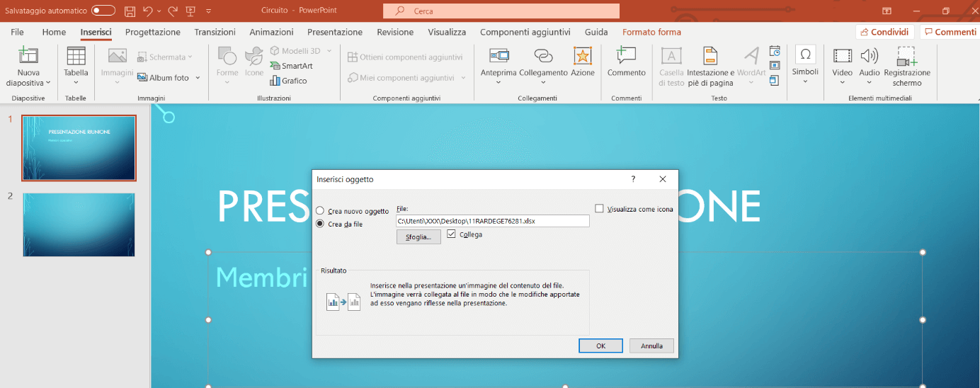Expand the Nuova diapositiva dropdown arrow
The image size is (980, 388).
[48, 83]
